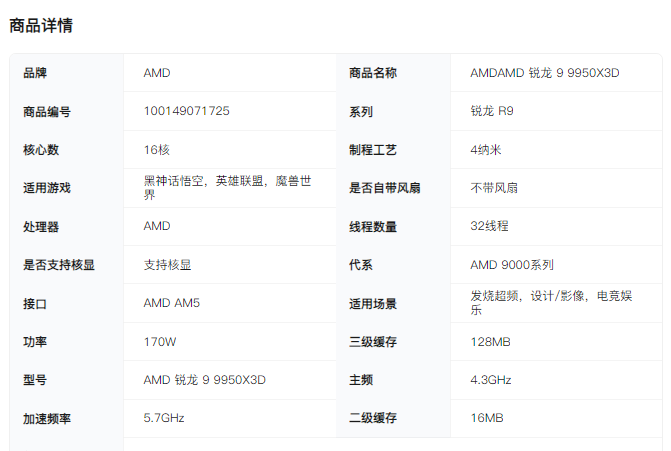Image resolution: width=671 pixels, height=451 pixels.
Task: Click the 接口 label
Action: click(35, 304)
